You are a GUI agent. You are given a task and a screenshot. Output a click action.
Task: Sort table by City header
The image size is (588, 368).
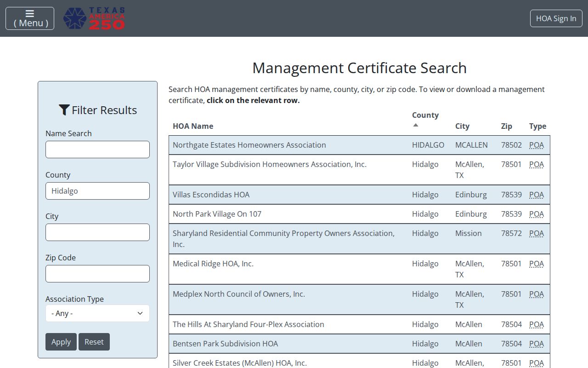(x=462, y=126)
